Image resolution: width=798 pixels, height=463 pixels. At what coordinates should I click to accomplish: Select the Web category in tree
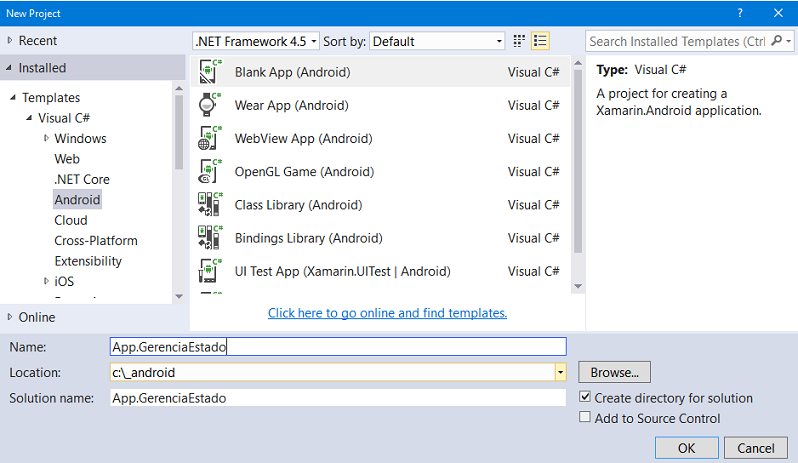[x=67, y=159]
